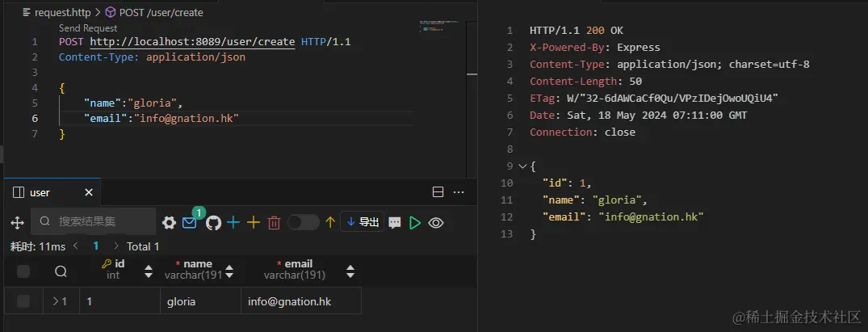Click Connection: close response line
This screenshot has height=332, width=868.
click(582, 132)
